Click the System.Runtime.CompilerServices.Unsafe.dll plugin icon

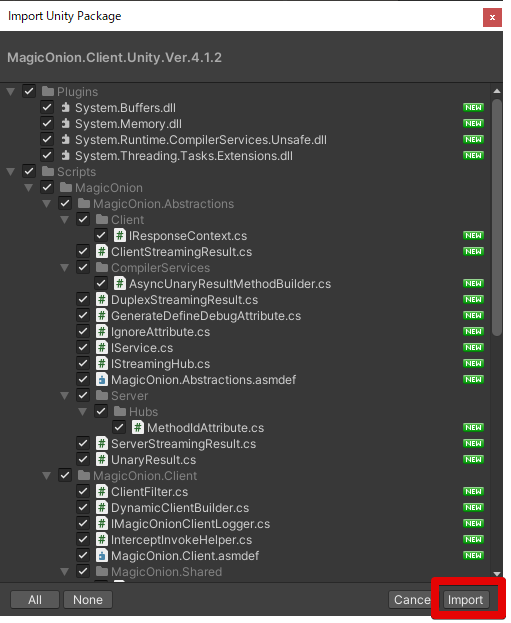(x=66, y=140)
